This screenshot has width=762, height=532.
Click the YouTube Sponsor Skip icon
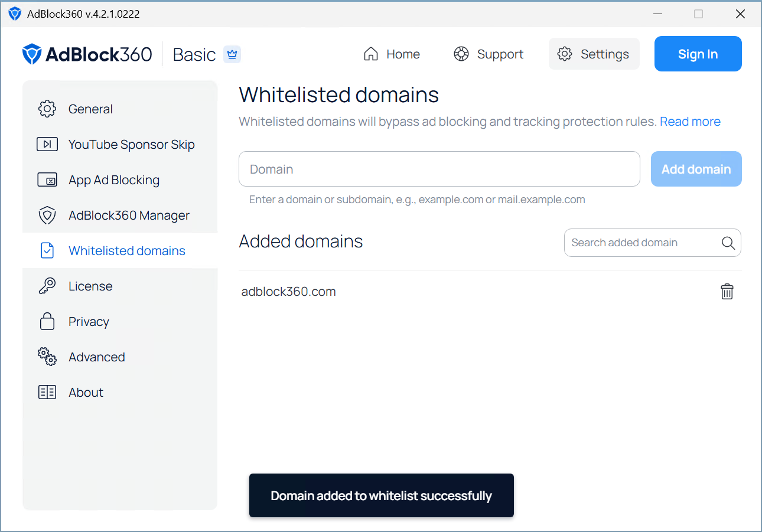47,144
